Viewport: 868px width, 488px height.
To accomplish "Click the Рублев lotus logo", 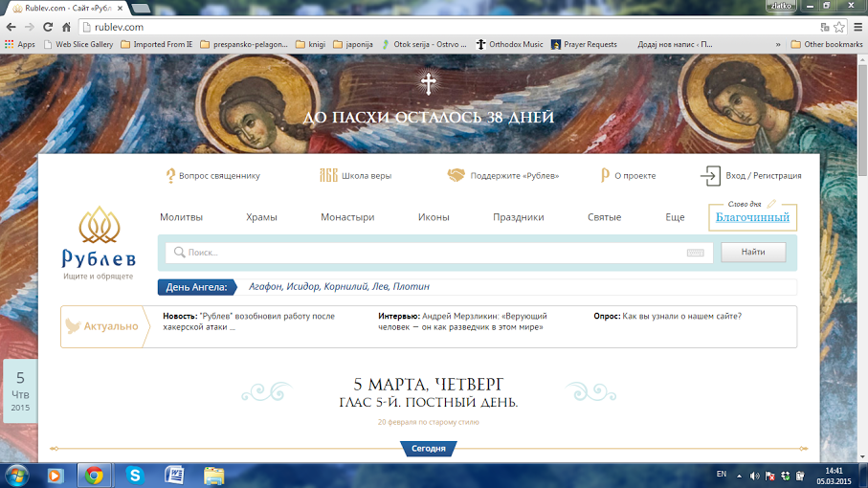I will click(100, 225).
